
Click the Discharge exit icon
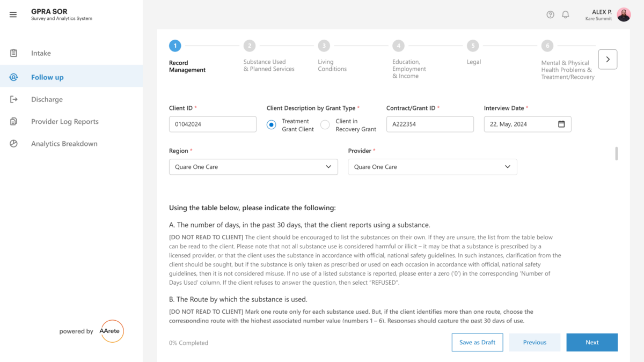(13, 99)
